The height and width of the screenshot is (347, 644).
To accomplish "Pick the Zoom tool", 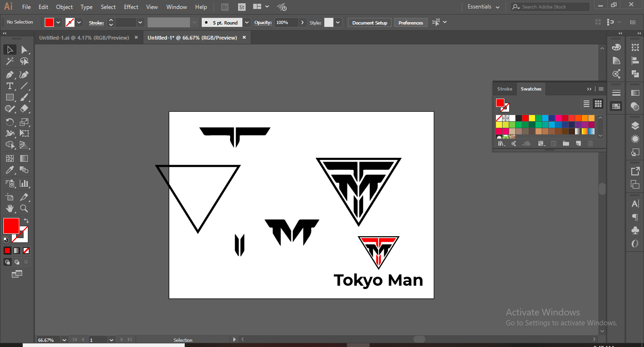I will [x=24, y=208].
